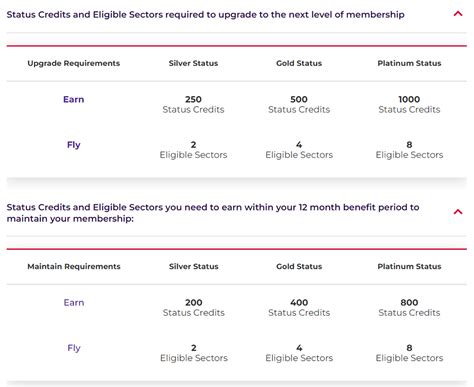
Task: Select Silver Status header in upgrade table
Action: click(x=193, y=63)
